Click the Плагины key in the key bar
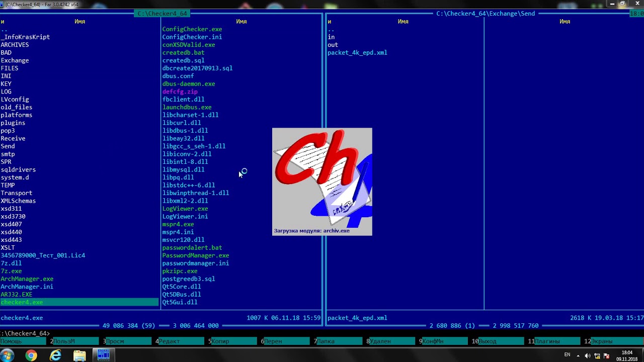The image size is (644, 362). coord(558,341)
